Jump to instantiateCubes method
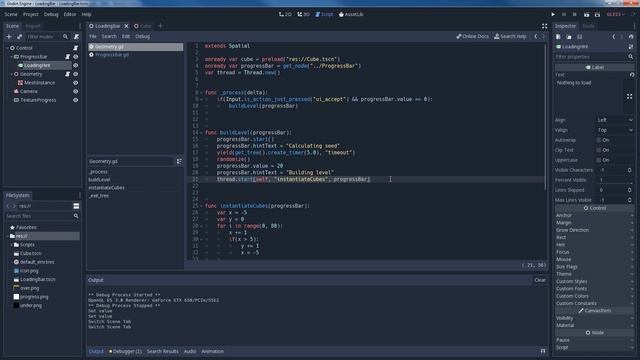Viewport: 640px width, 360px height. [107, 188]
